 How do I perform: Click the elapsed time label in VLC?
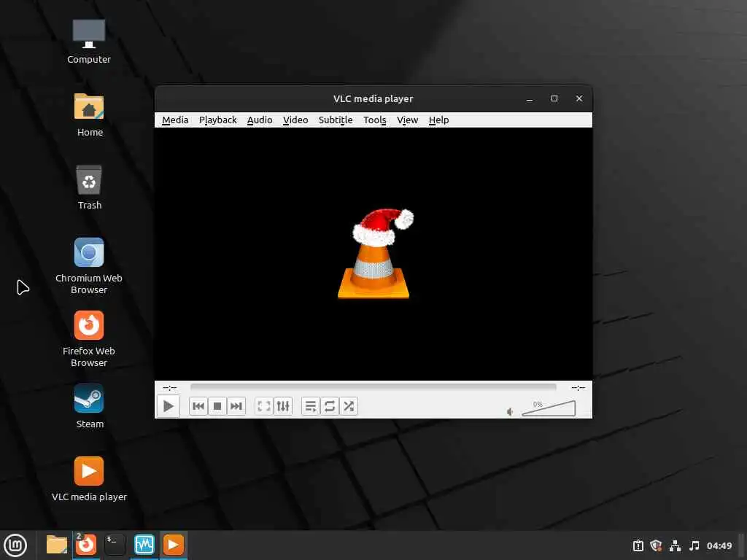169,388
